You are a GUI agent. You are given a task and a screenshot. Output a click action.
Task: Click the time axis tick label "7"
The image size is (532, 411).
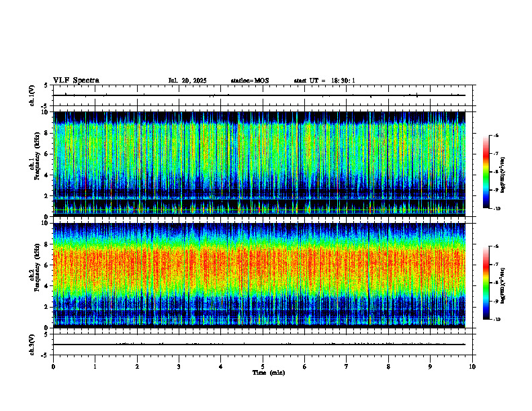coord(347,367)
